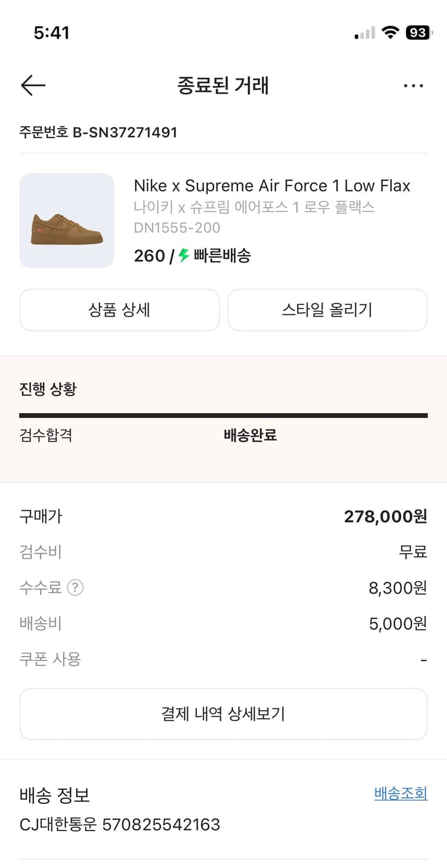Tap the 검수합격 status step
This screenshot has height=868, width=447.
point(46,435)
